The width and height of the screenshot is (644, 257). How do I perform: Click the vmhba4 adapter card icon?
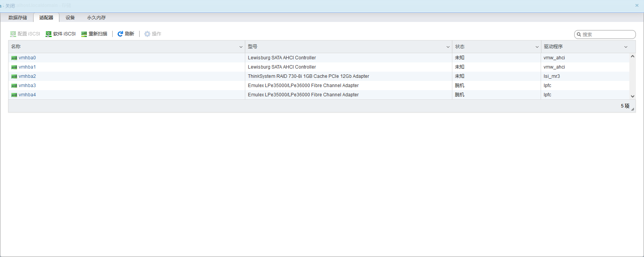(x=14, y=95)
